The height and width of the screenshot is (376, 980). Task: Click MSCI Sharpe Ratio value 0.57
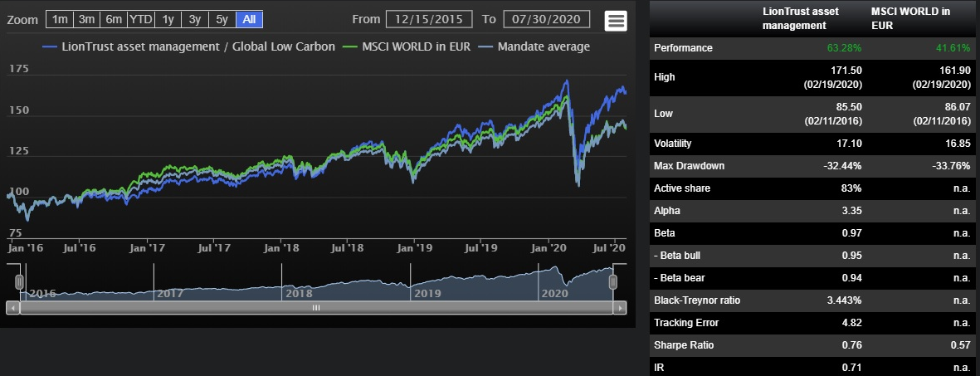tap(961, 345)
